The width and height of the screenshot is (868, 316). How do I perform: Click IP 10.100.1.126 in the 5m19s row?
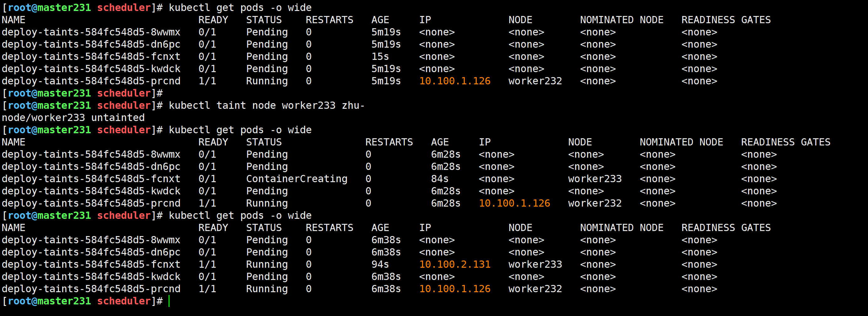pyautogui.click(x=455, y=81)
